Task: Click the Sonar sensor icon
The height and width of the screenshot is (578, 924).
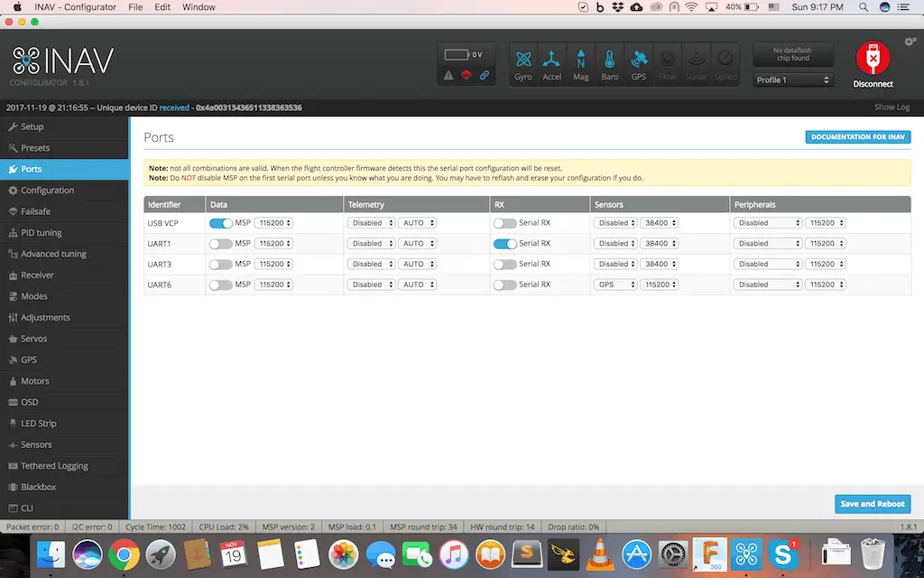Action: point(696,64)
